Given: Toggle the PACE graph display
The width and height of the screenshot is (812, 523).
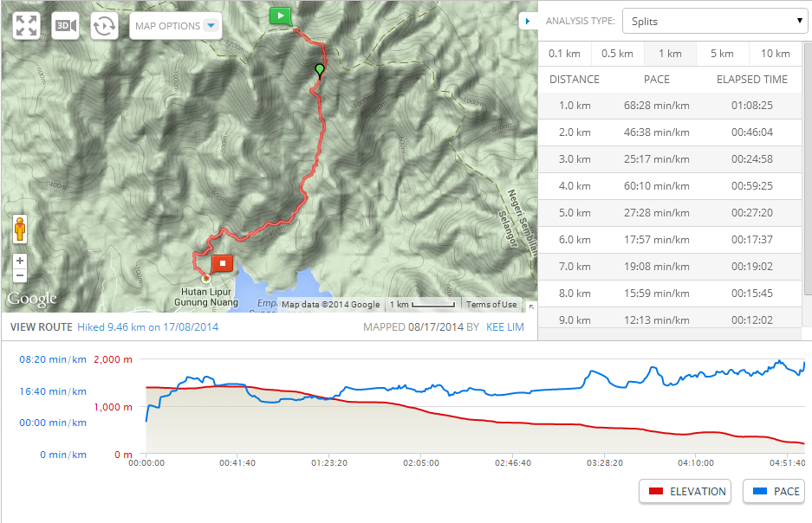Looking at the screenshot, I should pos(773,491).
